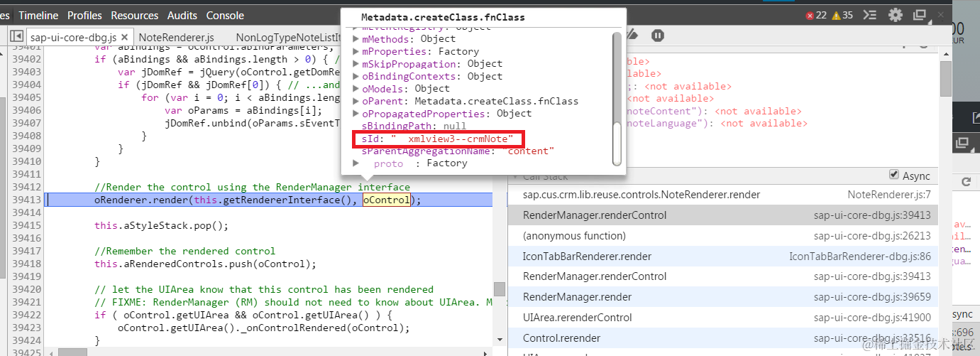Open the sap-ui-core-dbg.js:39659 link
The width and height of the screenshot is (980, 356).
pos(872,297)
